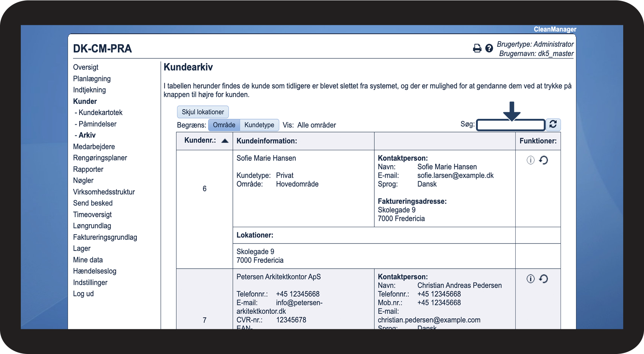
Task: Restore archived customer Petersen Arkitektkontor ApS
Action: tap(543, 279)
